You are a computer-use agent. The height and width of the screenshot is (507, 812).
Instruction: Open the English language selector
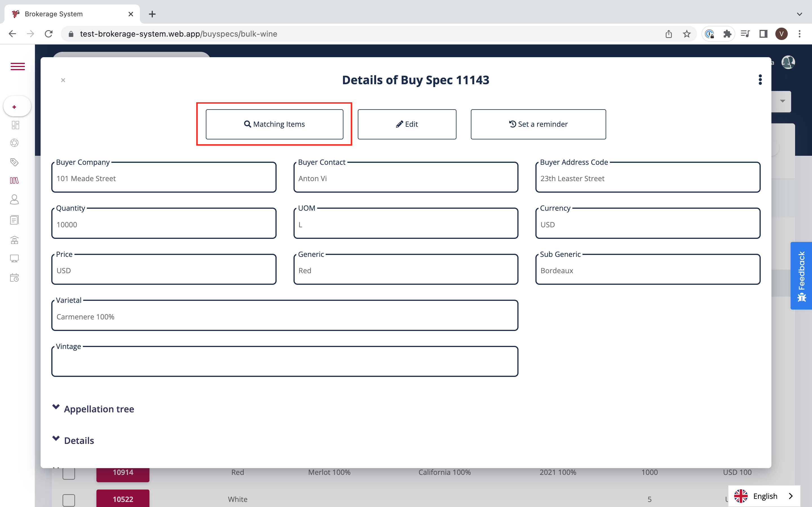(x=764, y=496)
